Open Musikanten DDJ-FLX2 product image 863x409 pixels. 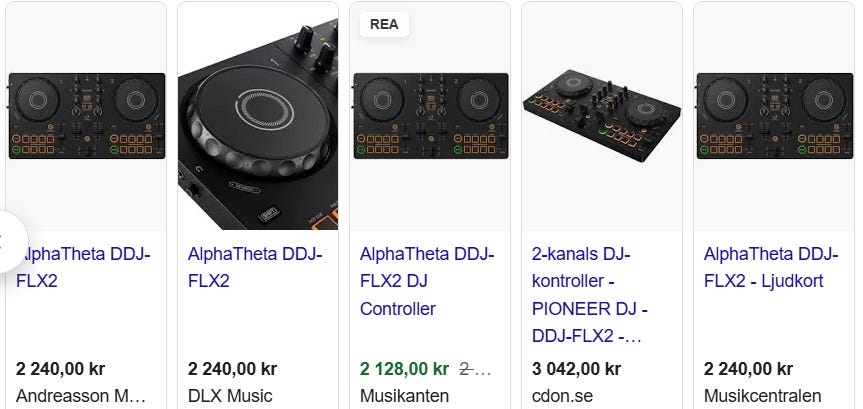tap(430, 115)
